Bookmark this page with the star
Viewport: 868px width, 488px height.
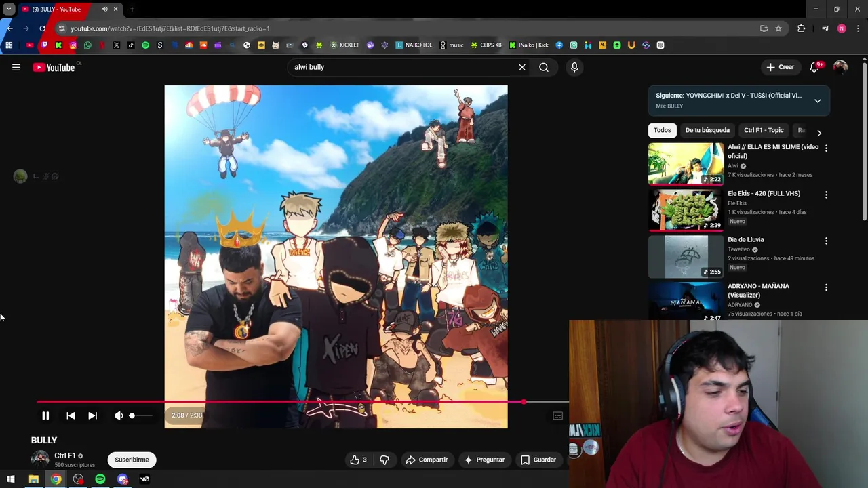(x=778, y=28)
